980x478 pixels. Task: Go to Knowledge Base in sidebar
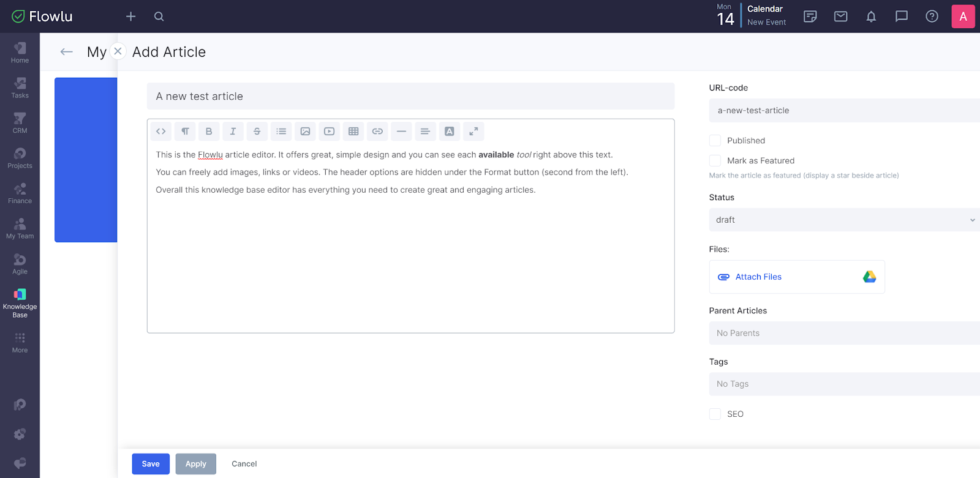(x=20, y=304)
